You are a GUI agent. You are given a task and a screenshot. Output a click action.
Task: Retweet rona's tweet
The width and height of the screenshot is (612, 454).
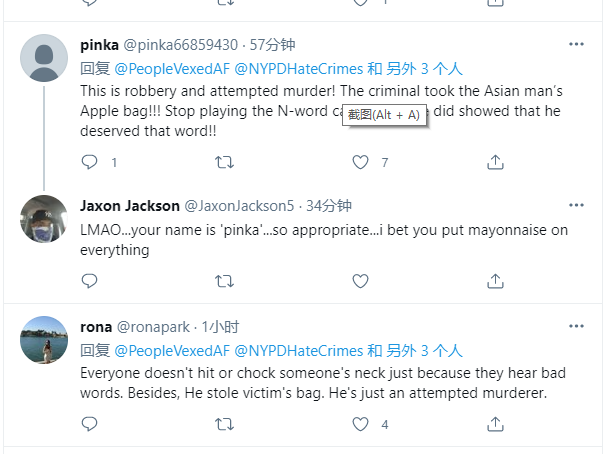225,424
